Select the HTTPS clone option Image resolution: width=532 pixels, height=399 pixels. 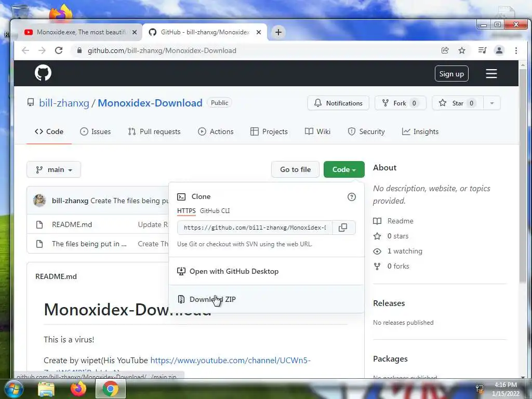(x=187, y=211)
